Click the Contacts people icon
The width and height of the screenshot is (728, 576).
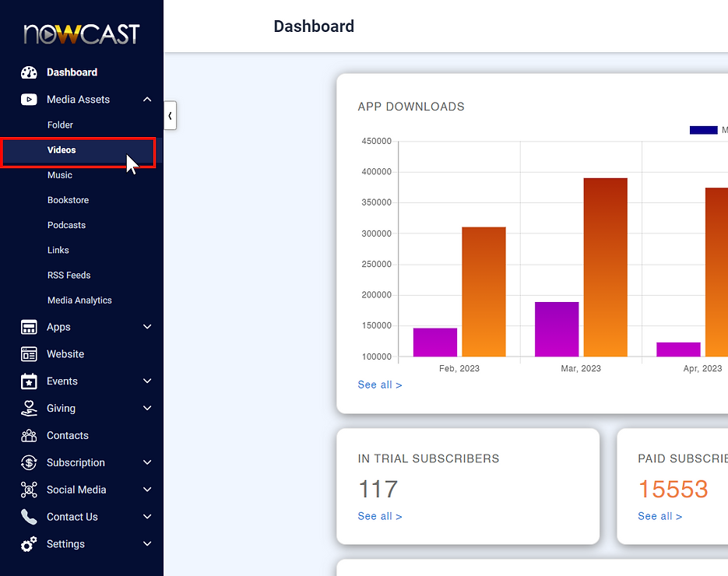pyautogui.click(x=29, y=435)
